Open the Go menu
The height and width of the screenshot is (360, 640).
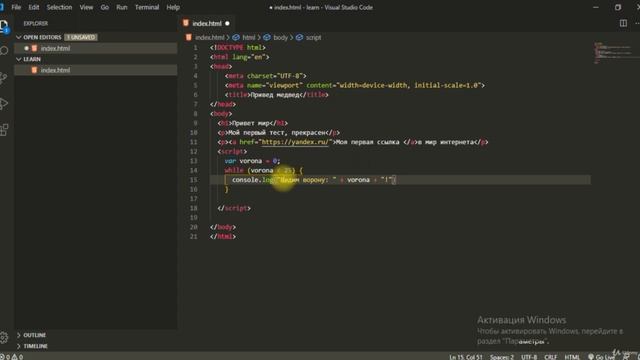click(105, 7)
